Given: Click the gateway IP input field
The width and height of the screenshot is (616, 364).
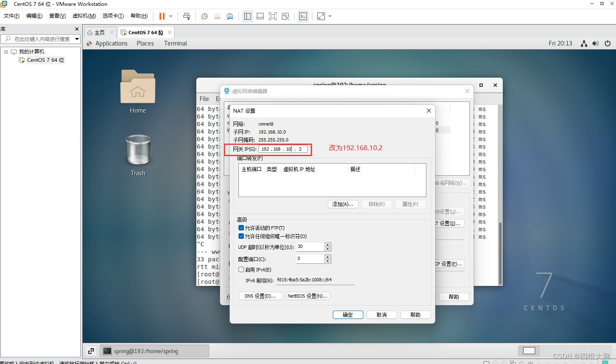Looking at the screenshot, I should [283, 149].
